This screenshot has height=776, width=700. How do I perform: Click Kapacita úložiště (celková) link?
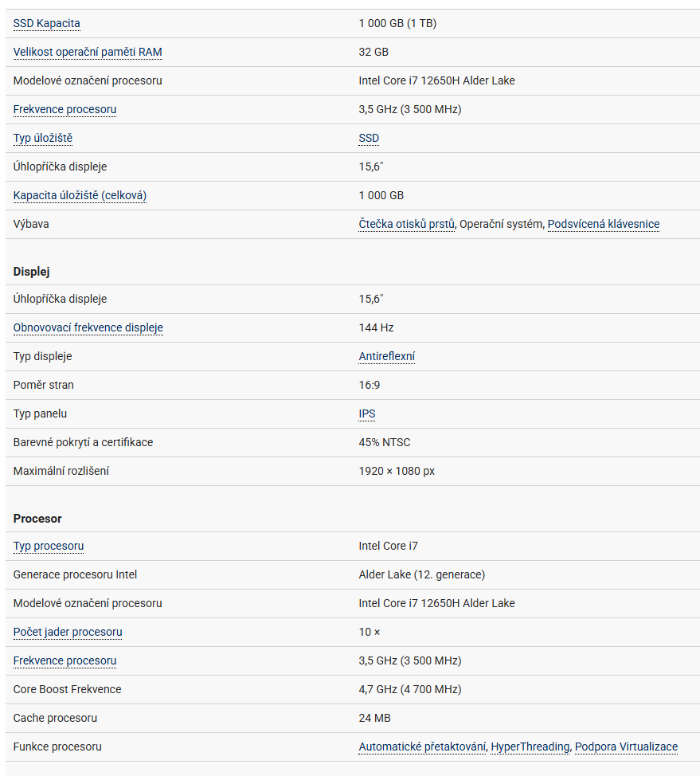tap(80, 195)
